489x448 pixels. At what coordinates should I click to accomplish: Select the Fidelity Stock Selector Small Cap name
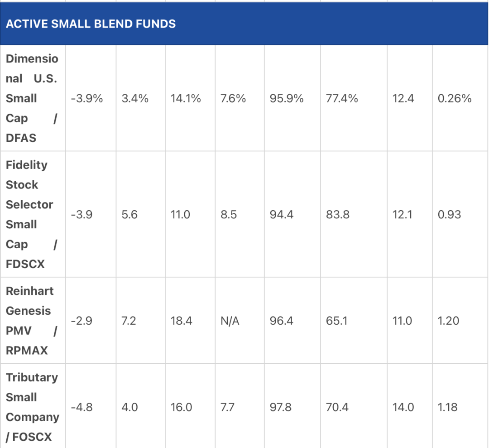point(31,214)
